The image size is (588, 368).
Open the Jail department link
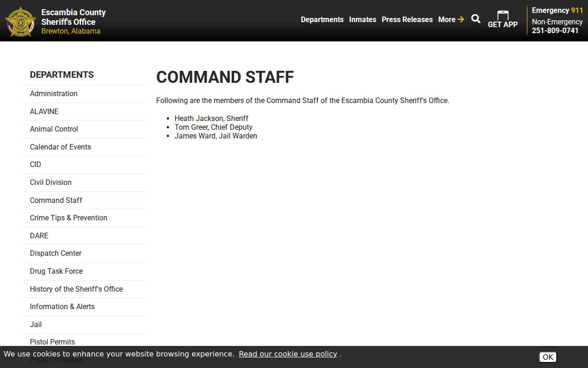click(x=85, y=324)
